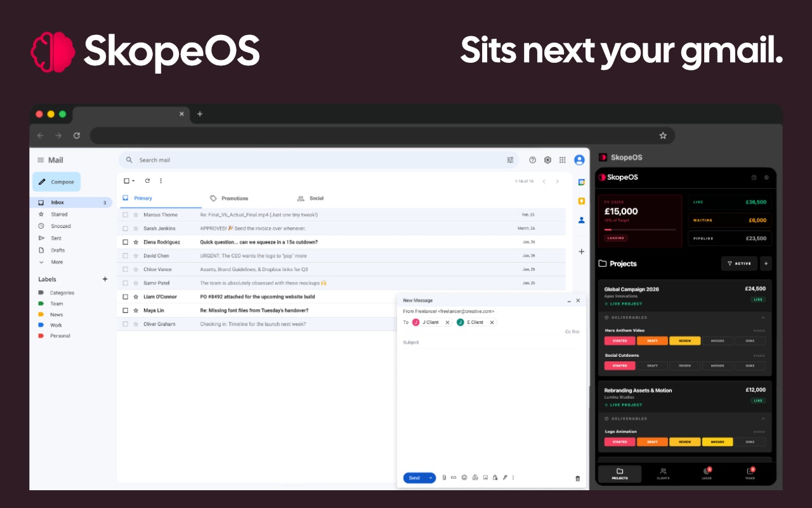This screenshot has height=508, width=812.
Task: Open the Clients tab in SkopeOS
Action: (x=663, y=474)
